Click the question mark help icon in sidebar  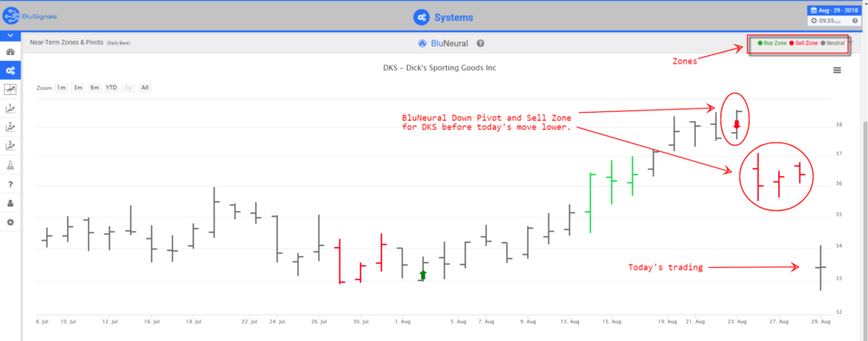pos(10,184)
